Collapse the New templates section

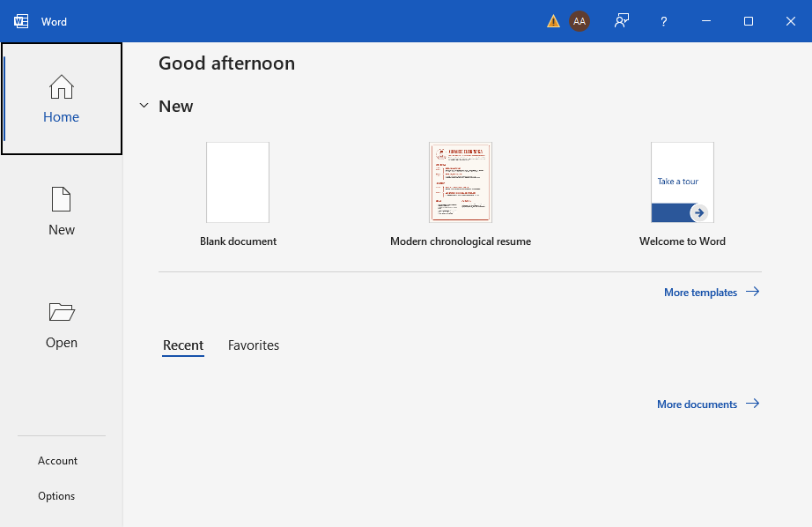[144, 105]
